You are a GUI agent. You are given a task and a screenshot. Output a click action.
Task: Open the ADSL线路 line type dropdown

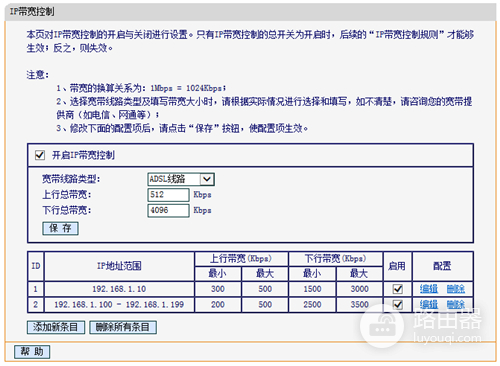pos(181,179)
